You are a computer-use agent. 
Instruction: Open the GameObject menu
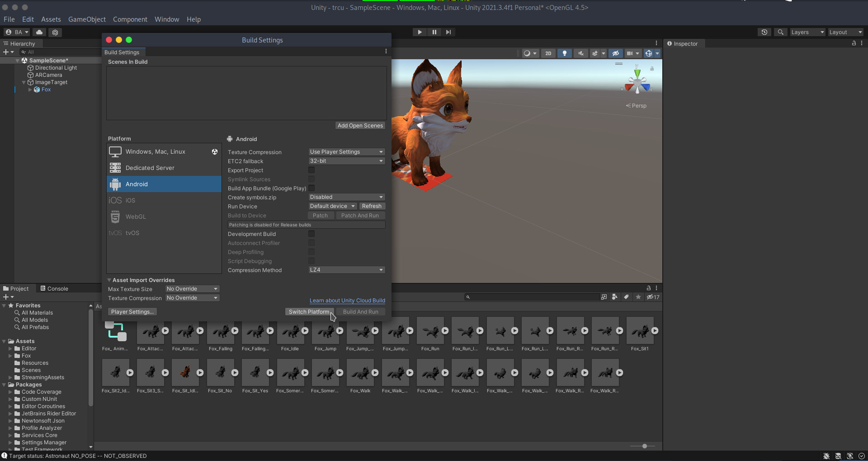(87, 19)
